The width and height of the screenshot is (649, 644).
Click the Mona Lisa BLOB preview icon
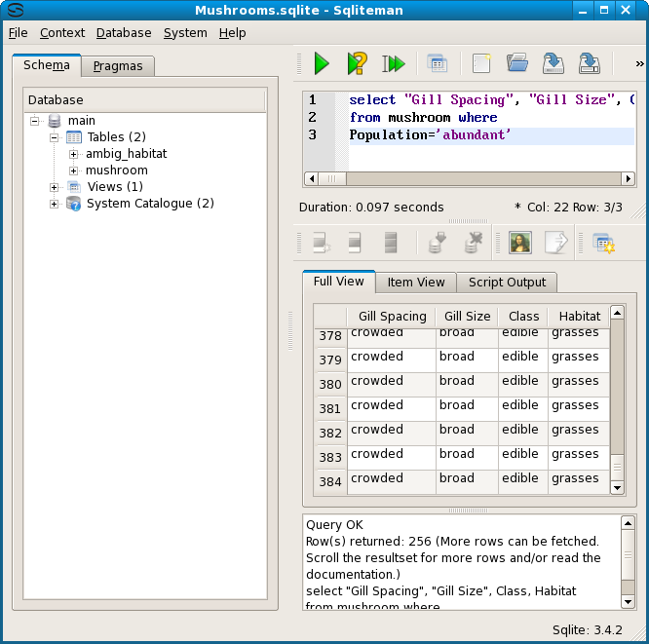pyautogui.click(x=520, y=243)
